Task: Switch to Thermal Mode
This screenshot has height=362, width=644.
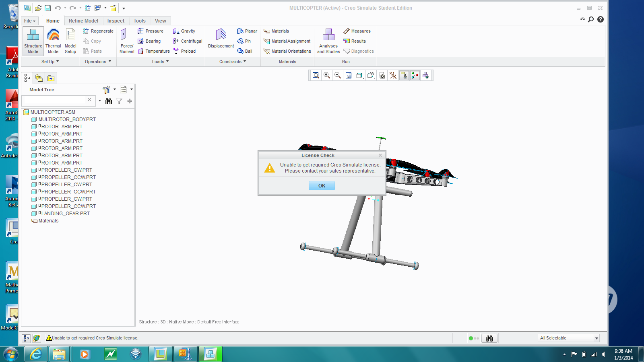Action: [x=53, y=41]
